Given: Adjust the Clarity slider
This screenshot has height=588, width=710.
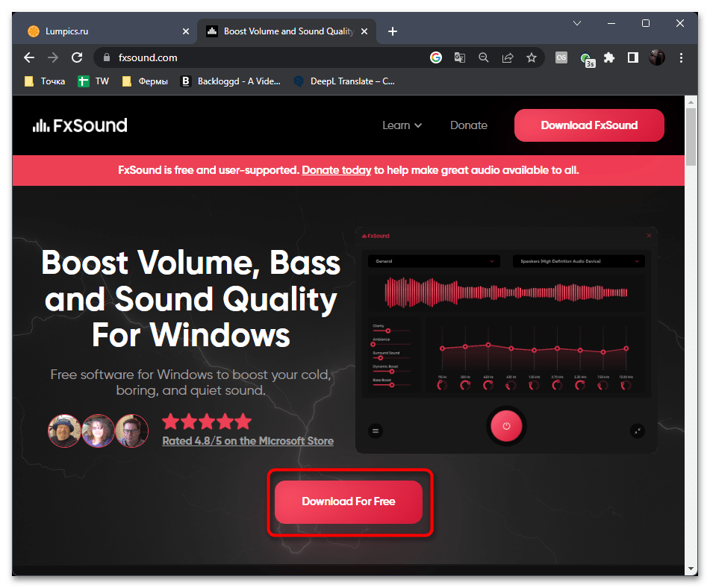Looking at the screenshot, I should pyautogui.click(x=391, y=331).
